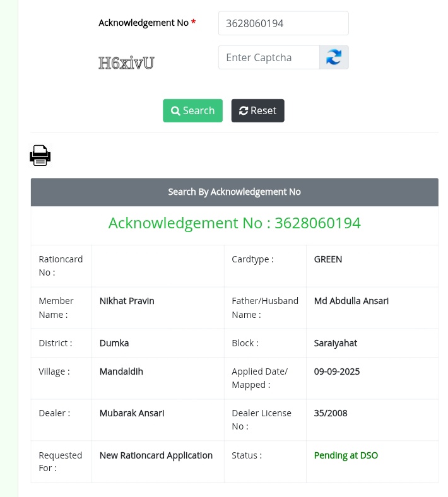
Task: Select the name Md Abdulla Ansari
Action: click(x=351, y=301)
